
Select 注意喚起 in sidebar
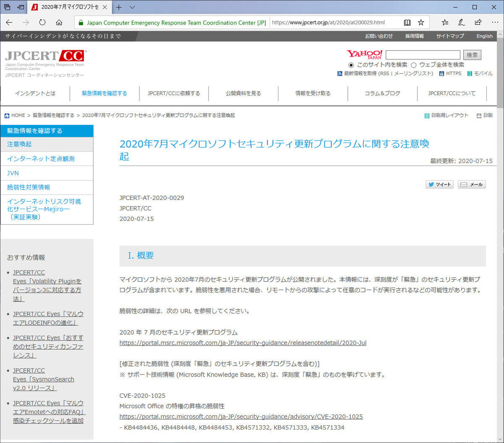(x=47, y=144)
